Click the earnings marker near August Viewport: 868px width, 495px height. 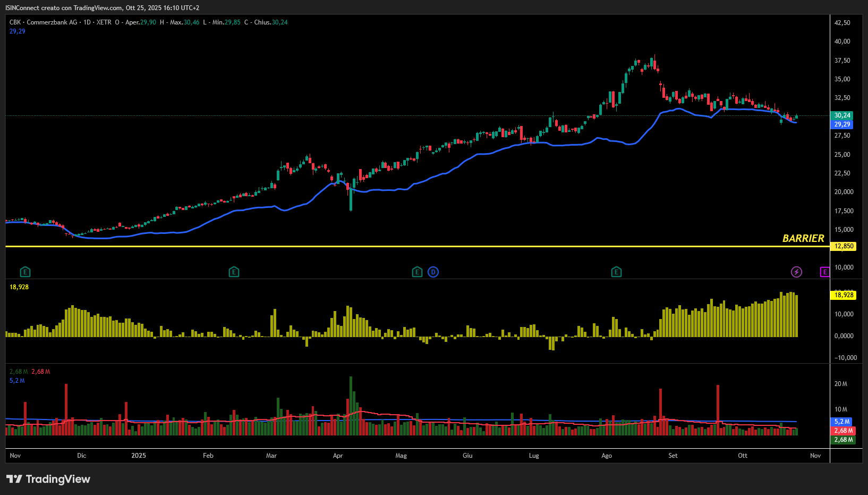tap(616, 272)
